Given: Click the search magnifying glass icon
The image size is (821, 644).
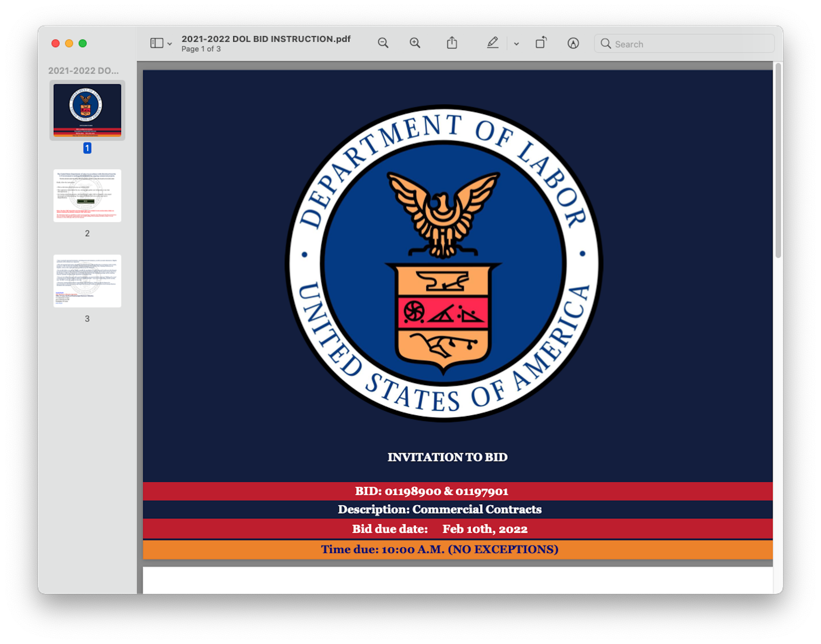Looking at the screenshot, I should (606, 43).
